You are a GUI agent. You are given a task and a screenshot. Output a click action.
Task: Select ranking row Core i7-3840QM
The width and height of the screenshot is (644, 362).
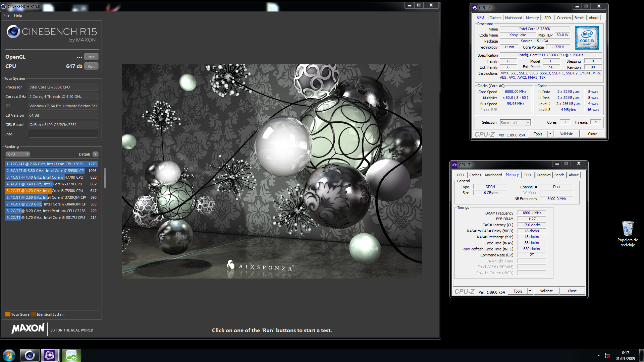[52, 204]
